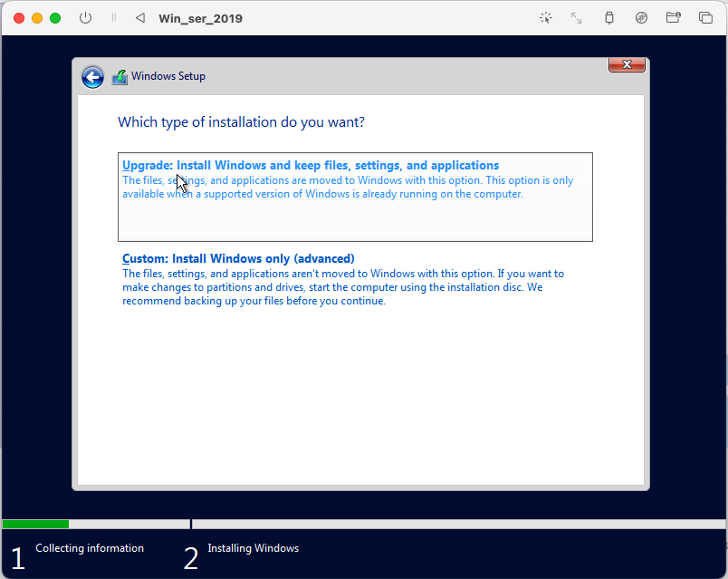728x579 pixels.
Task: Click the VM power button icon
Action: tap(85, 18)
